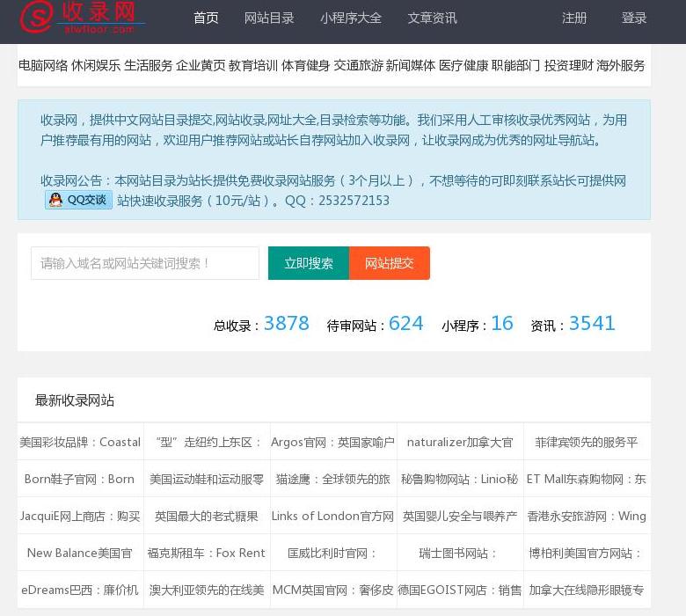Click the 最新收录网站 heading
The height and width of the screenshot is (616, 686).
(75, 400)
